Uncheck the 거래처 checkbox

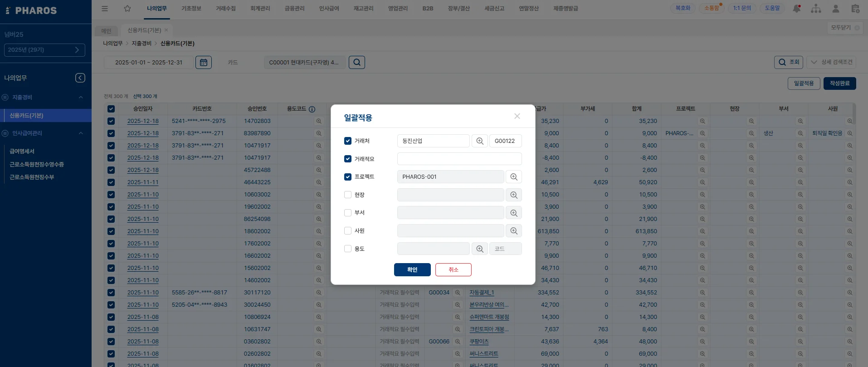click(348, 141)
